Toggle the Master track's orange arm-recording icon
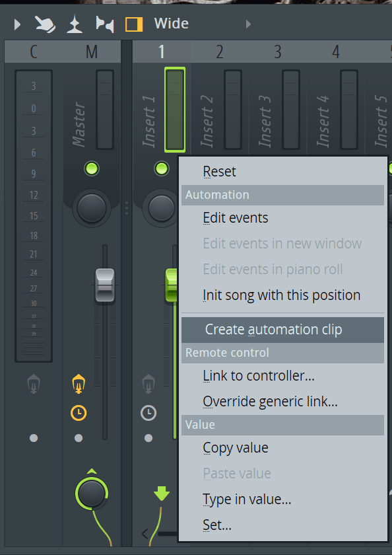 79,384
